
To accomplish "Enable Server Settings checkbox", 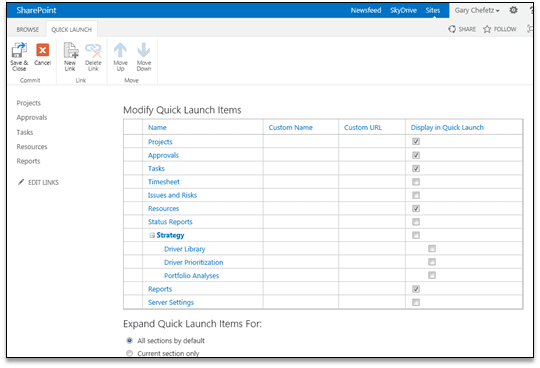I will 416,302.
